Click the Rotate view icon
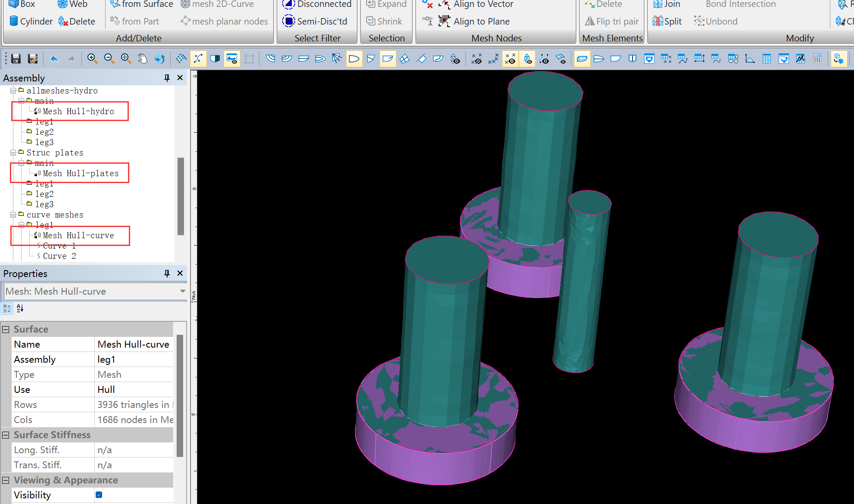854x504 pixels. (160, 59)
